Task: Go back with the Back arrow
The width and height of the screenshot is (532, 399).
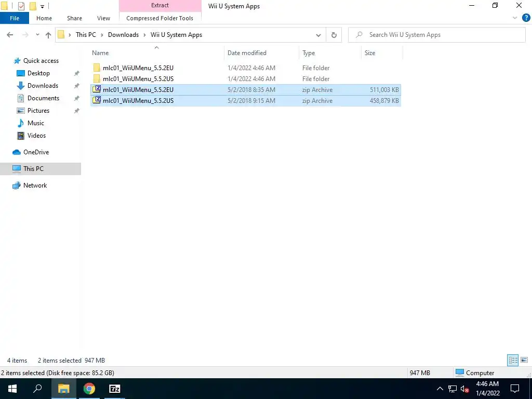Action: [10, 35]
